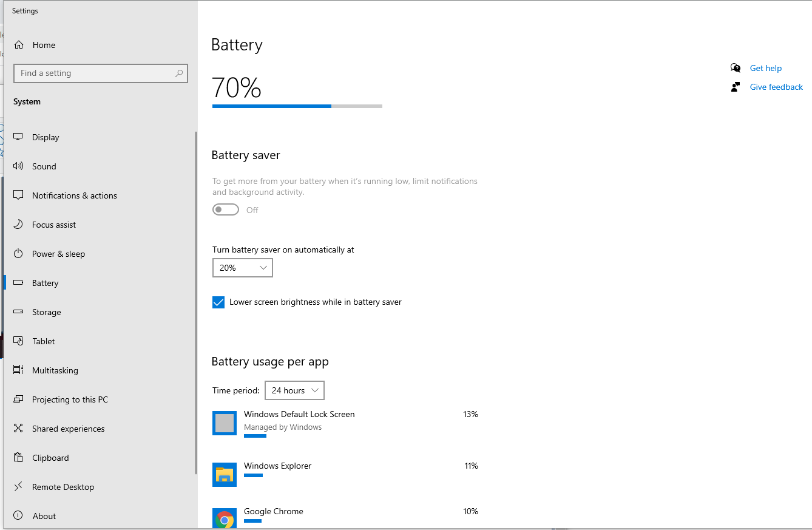Click the search magnifier icon
The image size is (812, 530).
pos(179,73)
